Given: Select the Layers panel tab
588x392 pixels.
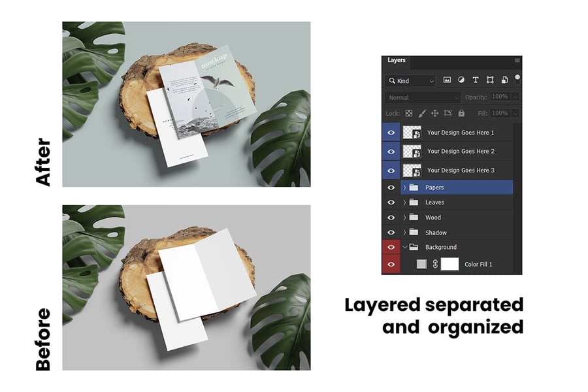Looking at the screenshot, I should pos(397,60).
